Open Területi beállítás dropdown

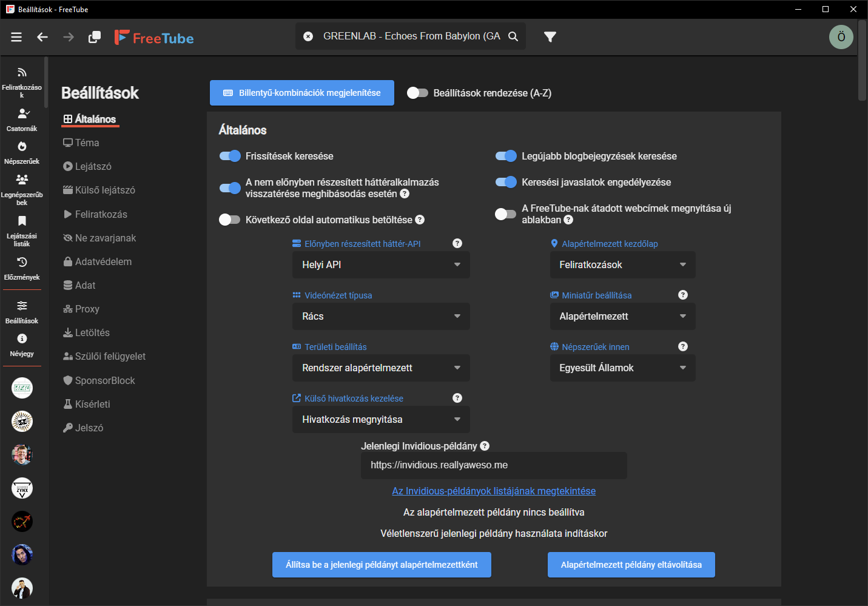pyautogui.click(x=381, y=368)
